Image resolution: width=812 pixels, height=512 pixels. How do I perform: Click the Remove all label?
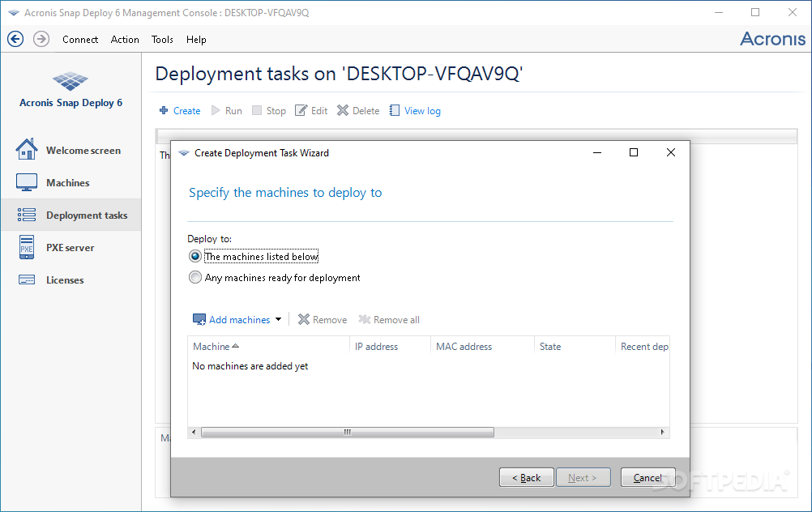click(x=396, y=320)
